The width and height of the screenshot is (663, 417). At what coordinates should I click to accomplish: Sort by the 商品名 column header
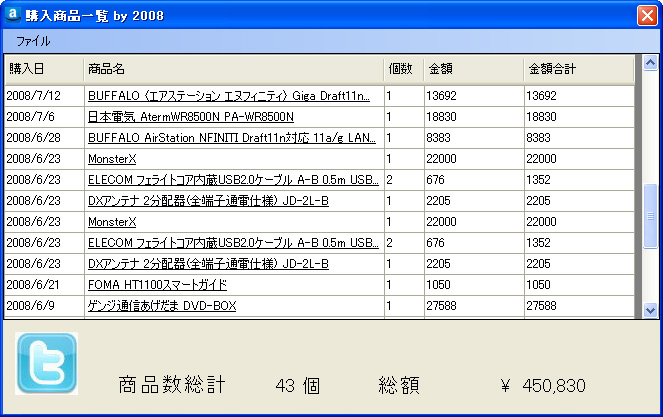coord(234,69)
